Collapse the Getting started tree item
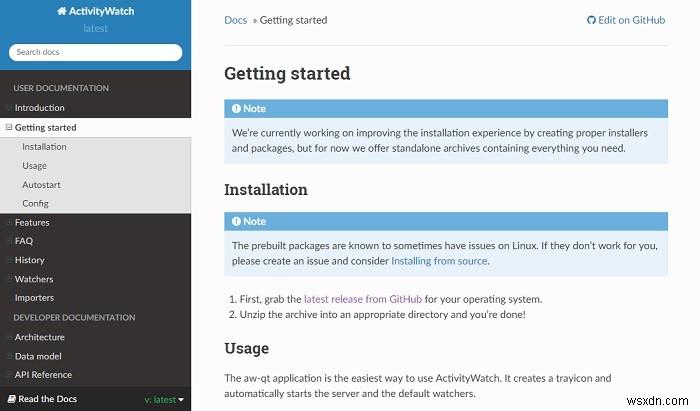 pyautogui.click(x=8, y=127)
